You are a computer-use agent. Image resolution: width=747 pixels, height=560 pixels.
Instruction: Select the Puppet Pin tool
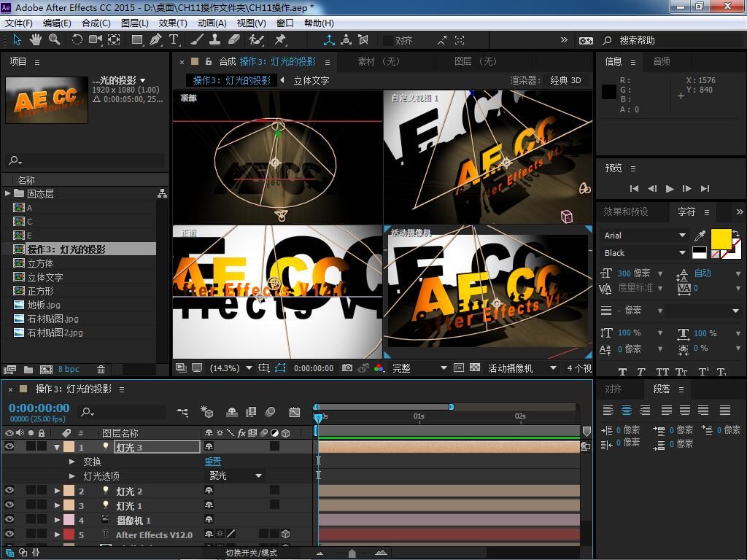pos(280,40)
